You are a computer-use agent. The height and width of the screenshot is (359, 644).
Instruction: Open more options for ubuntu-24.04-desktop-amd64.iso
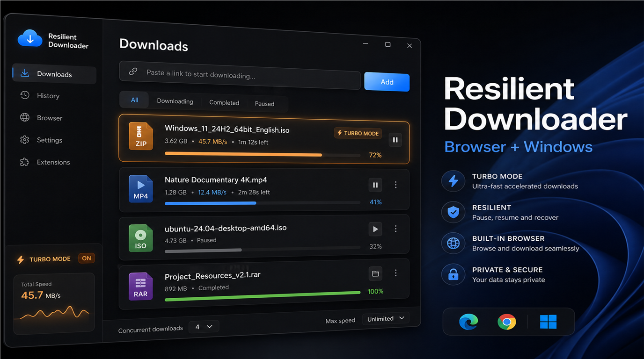tap(395, 229)
